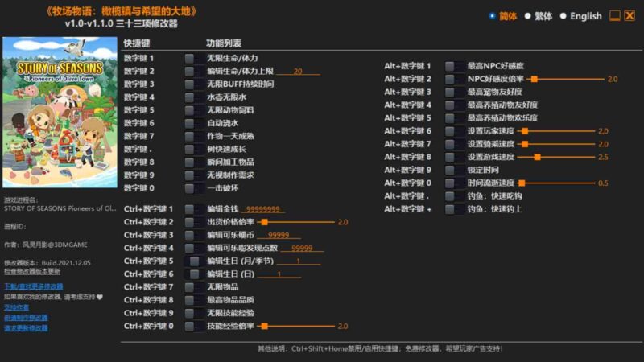Adjust the 设置玩家速度 slider

556,131
